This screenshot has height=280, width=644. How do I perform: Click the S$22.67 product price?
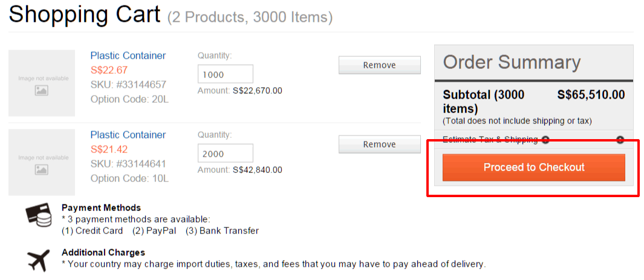point(109,70)
